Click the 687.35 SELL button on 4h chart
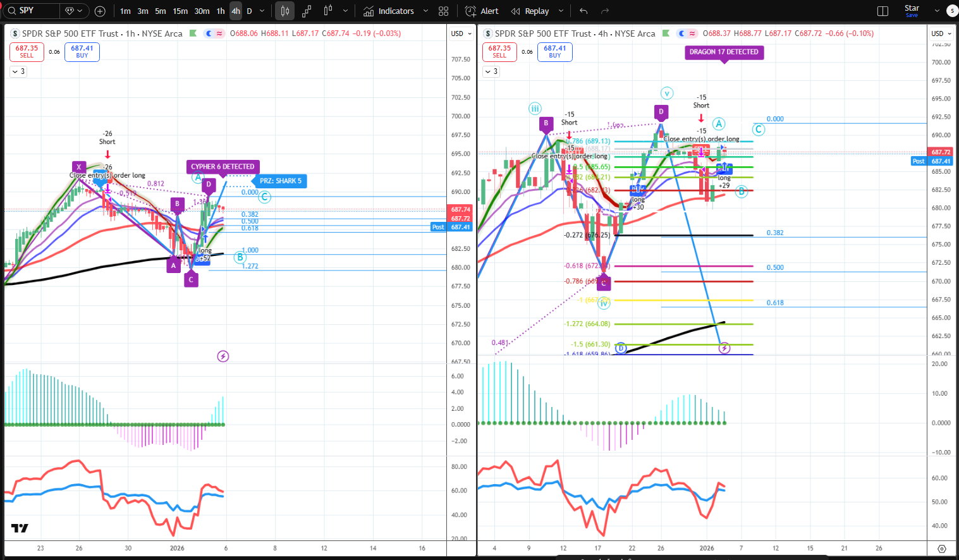This screenshot has height=560, width=959. click(x=499, y=51)
